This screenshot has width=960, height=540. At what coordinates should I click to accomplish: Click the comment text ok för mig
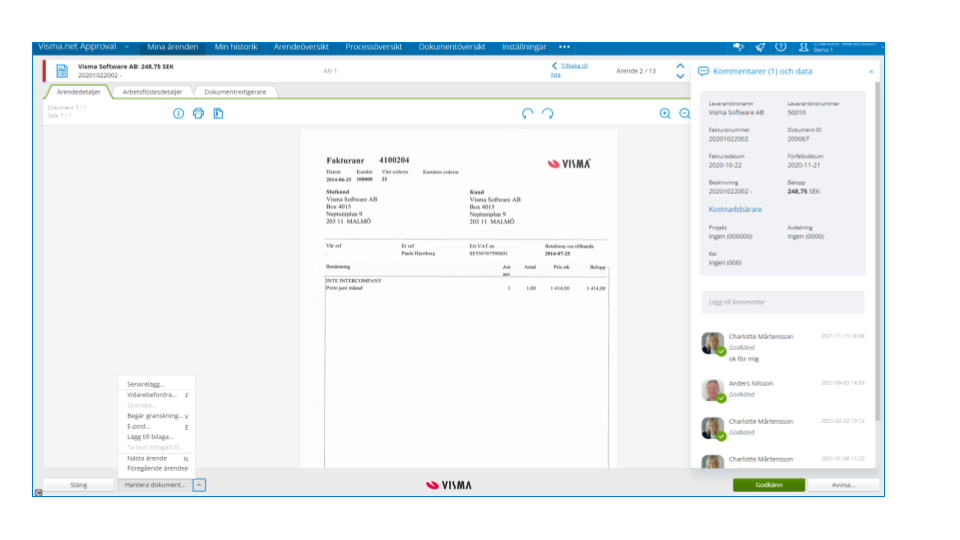(x=743, y=359)
